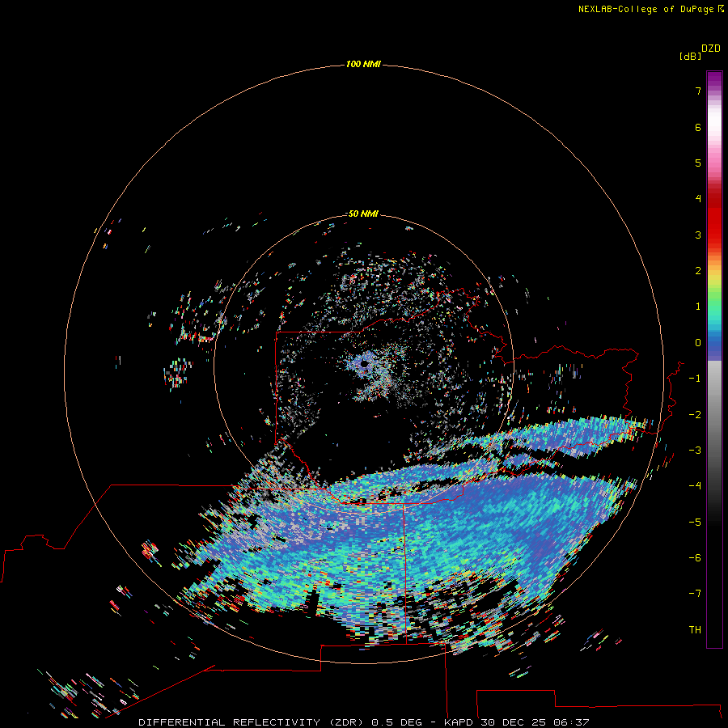Click the DZD color scale title

tap(711, 49)
